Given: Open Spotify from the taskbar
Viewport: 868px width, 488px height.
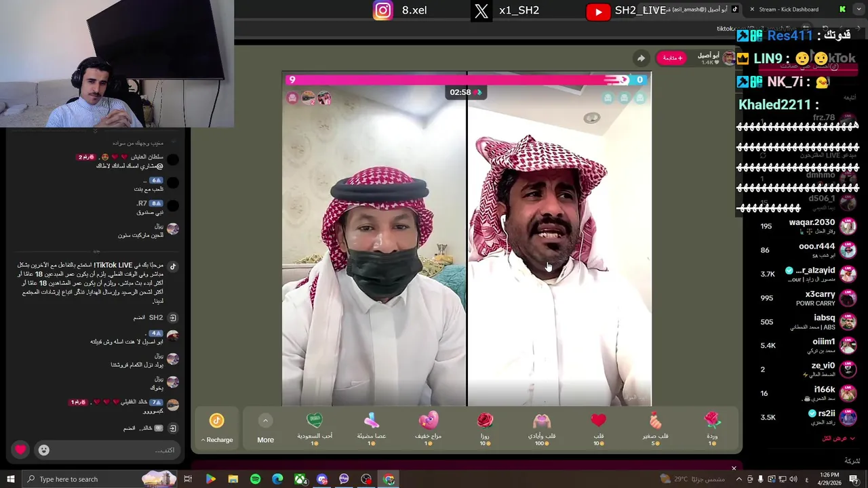Looking at the screenshot, I should [255, 479].
